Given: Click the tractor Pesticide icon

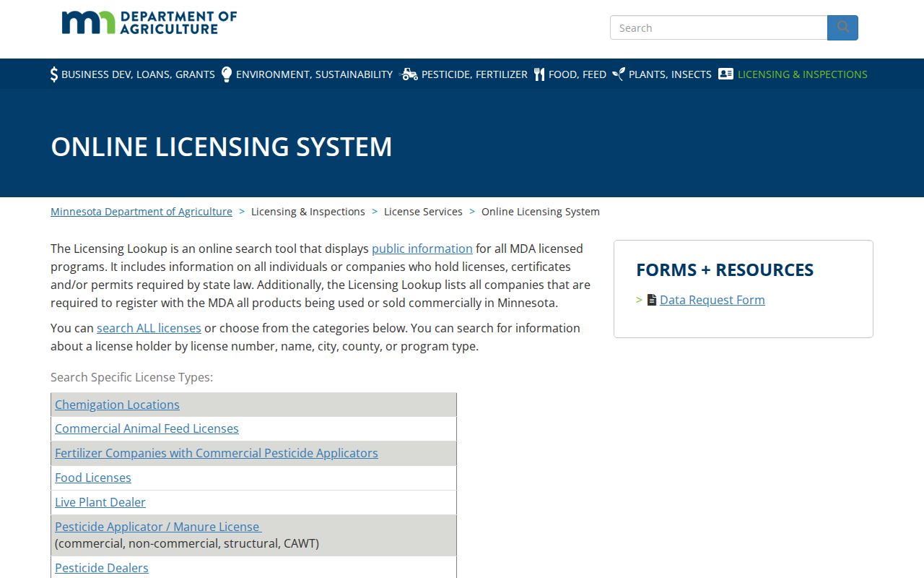Looking at the screenshot, I should [409, 74].
